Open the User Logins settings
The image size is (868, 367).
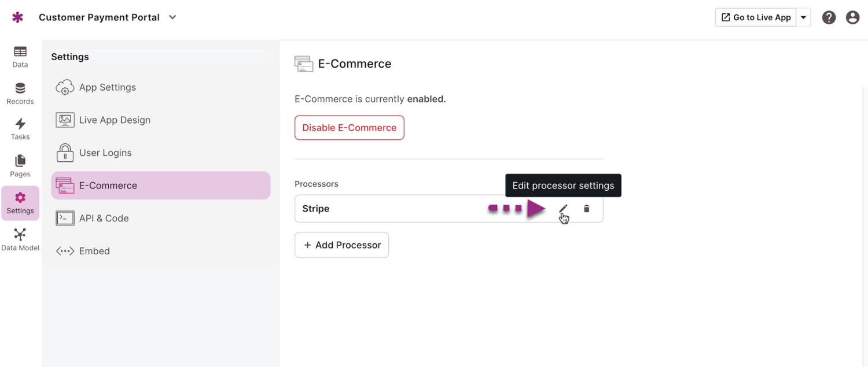coord(105,153)
